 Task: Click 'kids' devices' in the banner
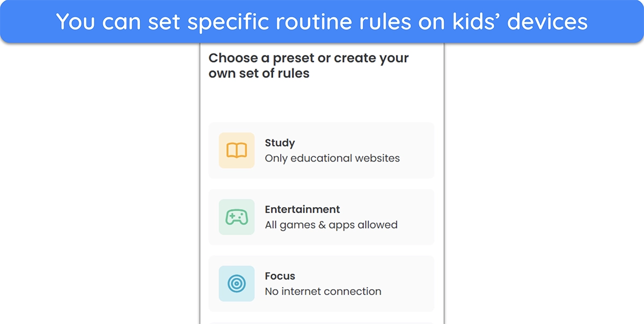[x=518, y=21]
